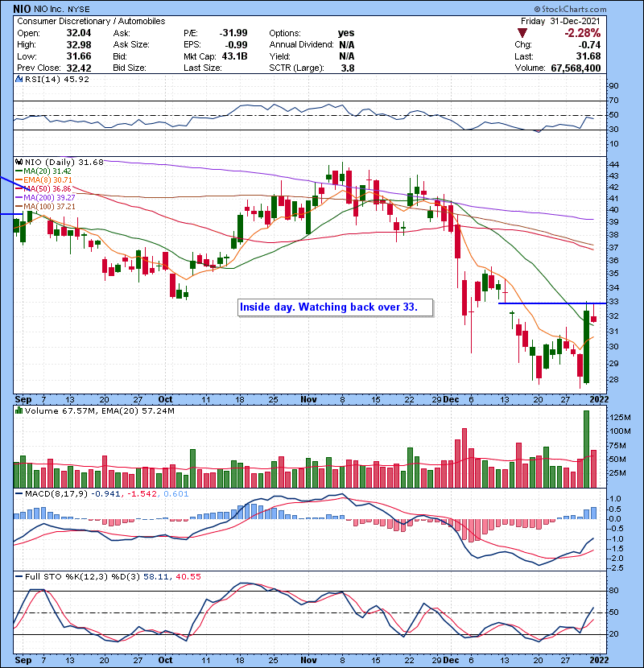Click the StockCharts.com copyright text
Image resolution: width=644 pixels, height=668 pixels.
pos(570,9)
